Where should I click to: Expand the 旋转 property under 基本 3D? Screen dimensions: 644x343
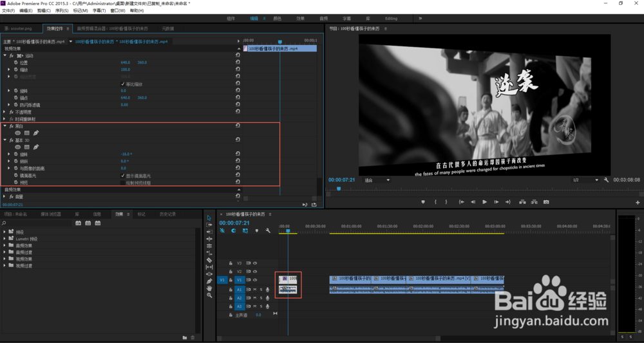point(10,154)
